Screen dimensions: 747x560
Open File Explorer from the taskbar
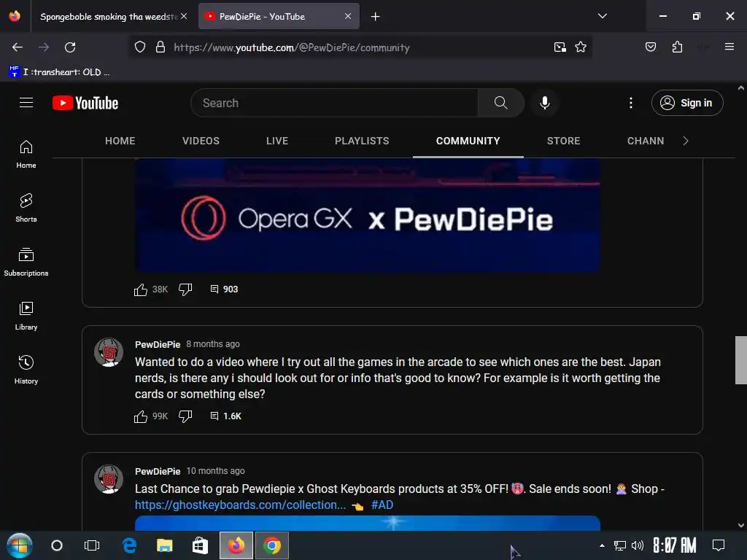164,545
